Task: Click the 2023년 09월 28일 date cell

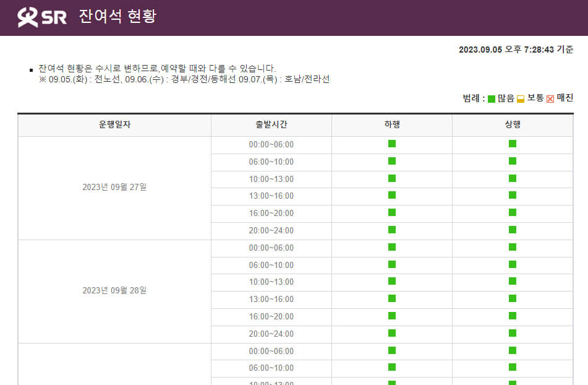Action: pyautogui.click(x=114, y=290)
